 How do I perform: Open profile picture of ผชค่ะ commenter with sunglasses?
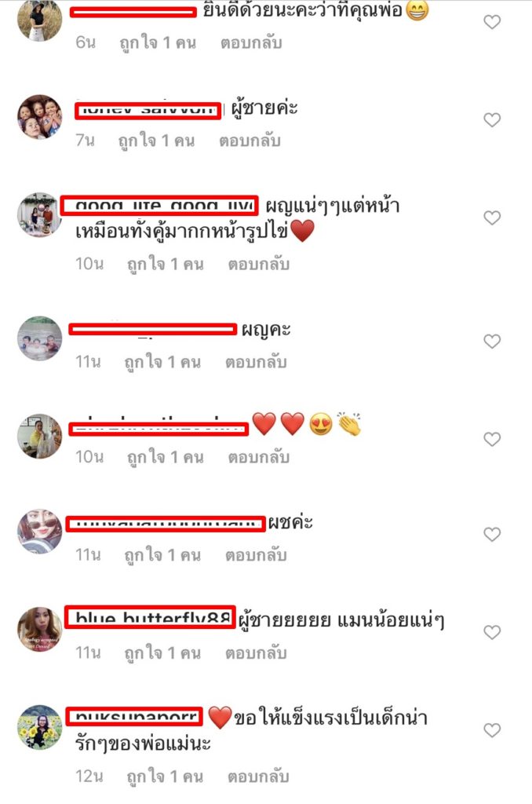click(40, 532)
